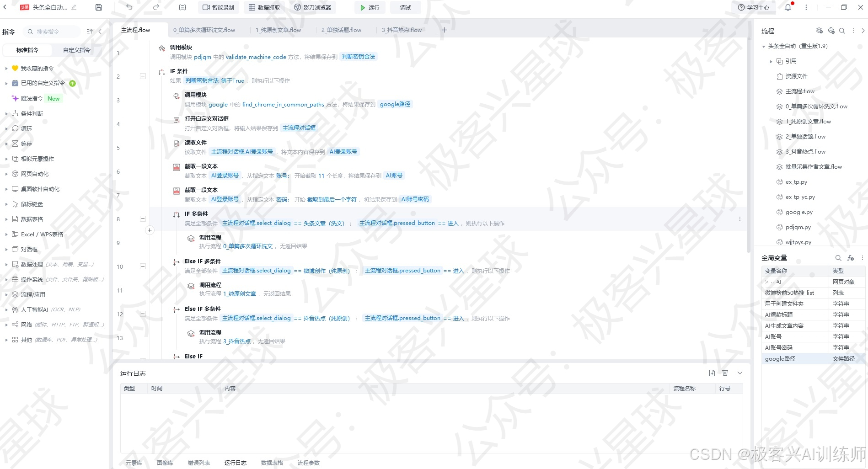Click the plus icon to add flow tab
Image resolution: width=868 pixels, height=469 pixels.
pyautogui.click(x=444, y=30)
